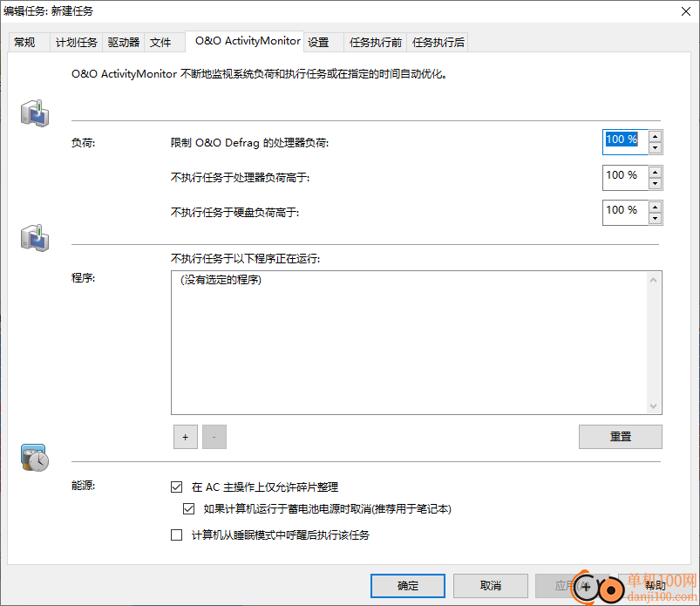Enable 计算机从睡眠模式中呼醒后执行该任务 checkbox

point(177,535)
